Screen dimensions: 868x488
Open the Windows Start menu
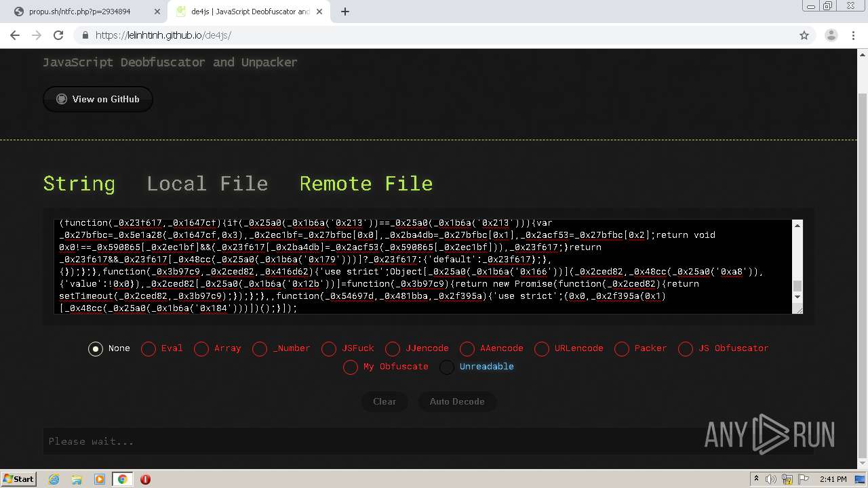tap(19, 479)
